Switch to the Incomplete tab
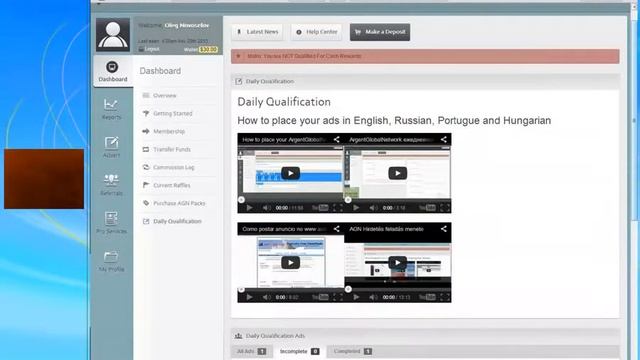The image size is (640, 360). pyautogui.click(x=299, y=351)
